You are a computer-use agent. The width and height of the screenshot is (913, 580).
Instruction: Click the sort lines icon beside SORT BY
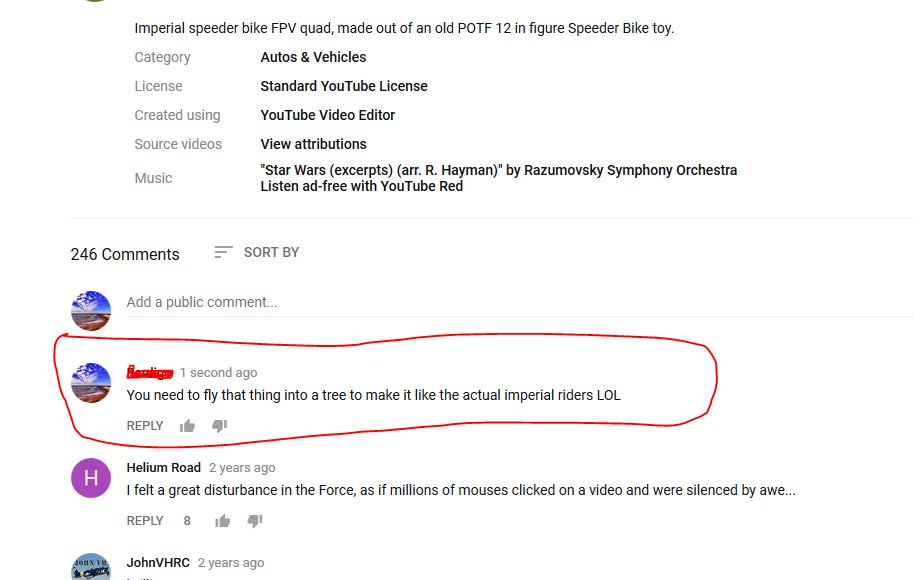(x=223, y=252)
